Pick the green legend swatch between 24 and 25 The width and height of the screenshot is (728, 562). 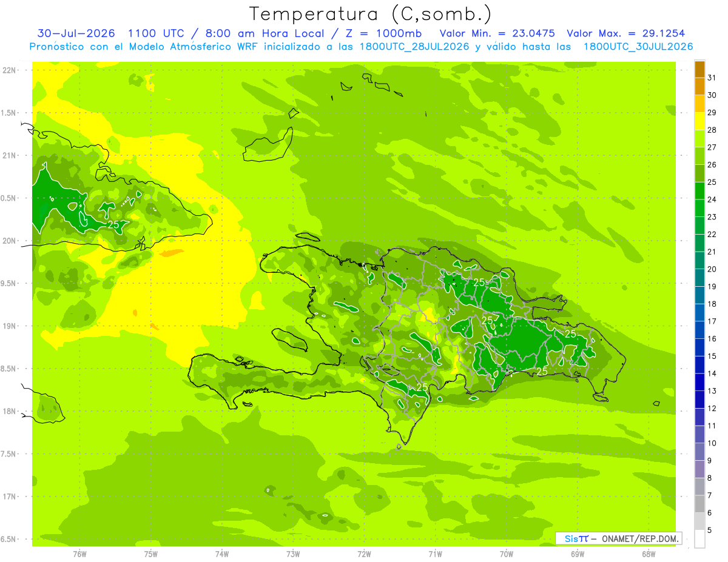tap(699, 190)
